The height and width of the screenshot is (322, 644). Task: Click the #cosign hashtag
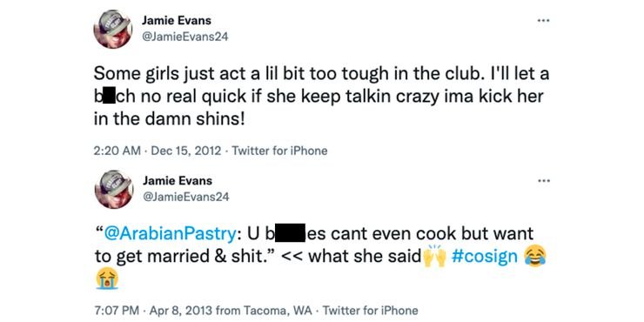(x=484, y=257)
